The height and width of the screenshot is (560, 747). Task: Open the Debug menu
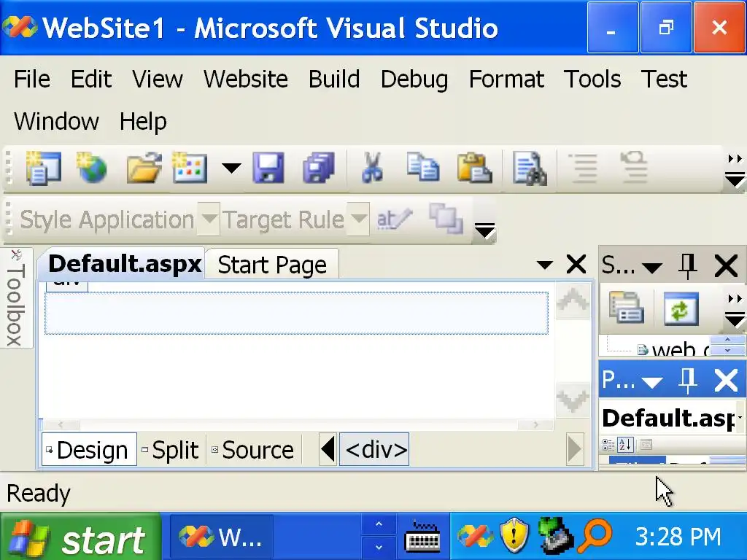tap(414, 79)
